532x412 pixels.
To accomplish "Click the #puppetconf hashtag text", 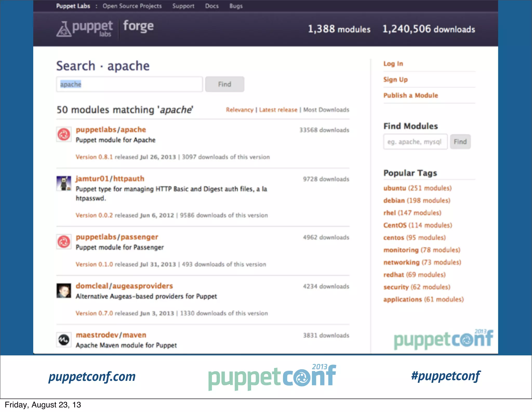I will (446, 376).
